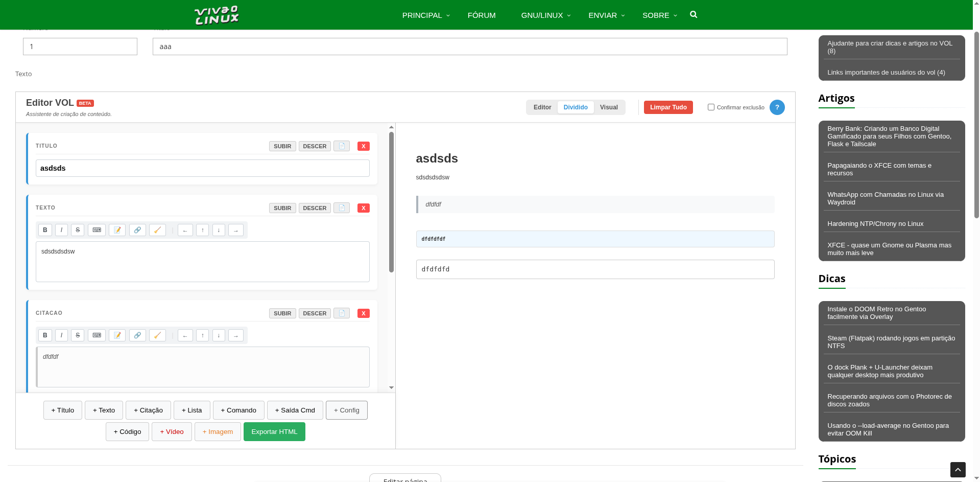Expand the GNU/LINUX dropdown menu
Image resolution: width=980 pixels, height=482 pixels.
pyautogui.click(x=545, y=15)
